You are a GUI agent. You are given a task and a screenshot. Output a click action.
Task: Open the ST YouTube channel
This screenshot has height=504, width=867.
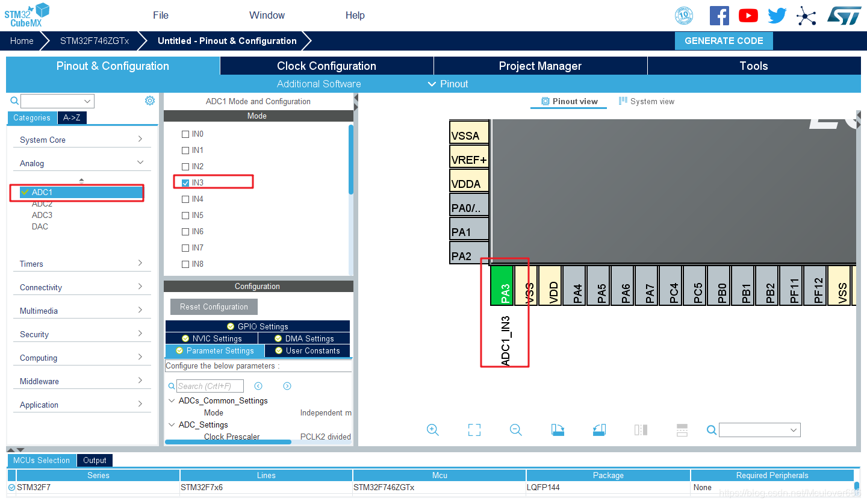748,16
